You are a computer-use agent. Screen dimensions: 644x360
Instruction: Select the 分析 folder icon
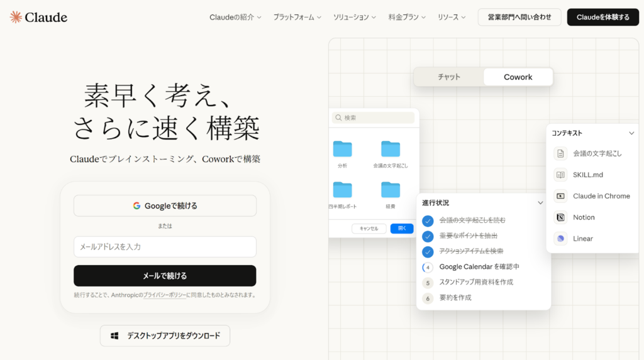pos(342,149)
